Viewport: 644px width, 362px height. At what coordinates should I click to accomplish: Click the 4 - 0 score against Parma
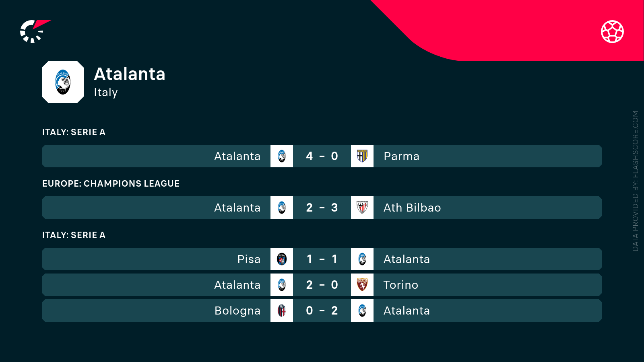click(x=322, y=156)
